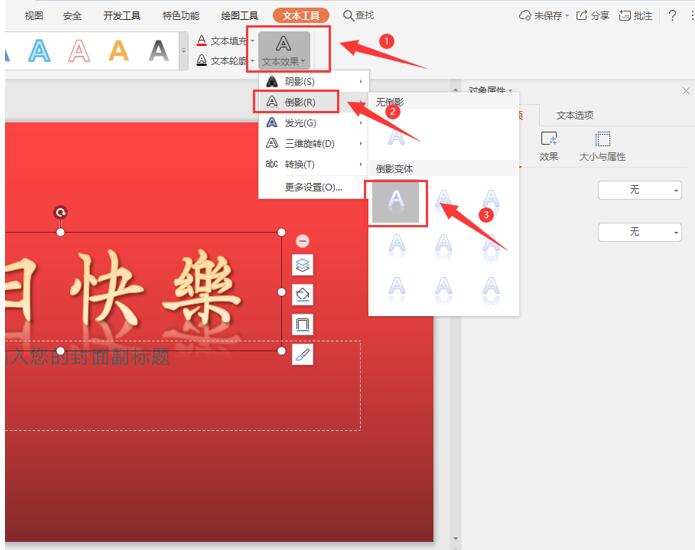Open the 阴影(S) shadow submenu

point(313,82)
